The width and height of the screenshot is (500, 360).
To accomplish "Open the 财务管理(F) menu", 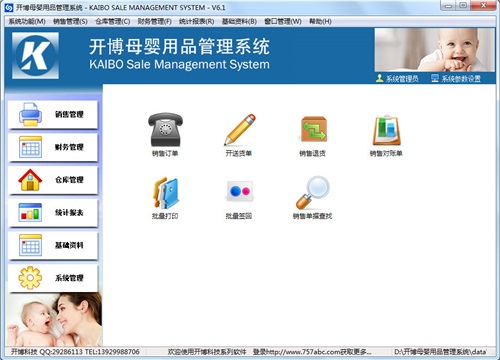I will coord(155,21).
